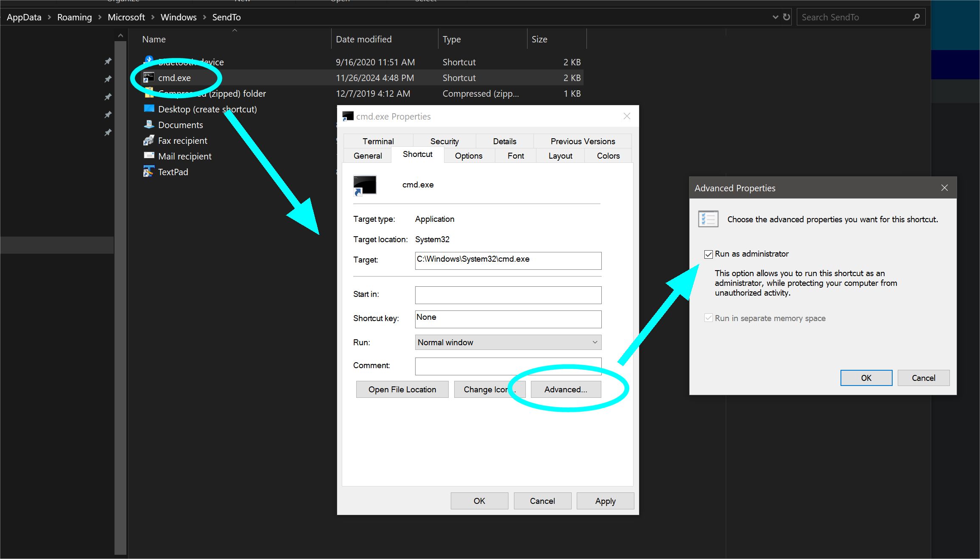Switch to the Colors tab
Screen dimensions: 980x559
tap(608, 156)
